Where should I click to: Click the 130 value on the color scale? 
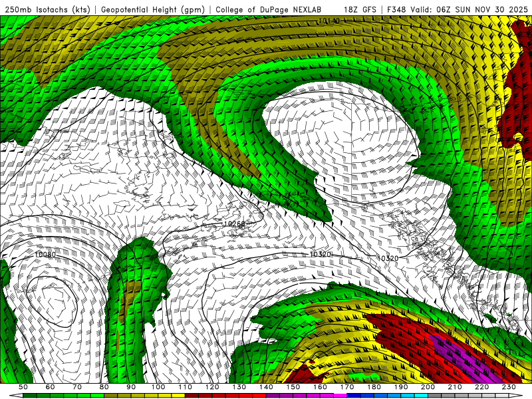tap(239, 387)
